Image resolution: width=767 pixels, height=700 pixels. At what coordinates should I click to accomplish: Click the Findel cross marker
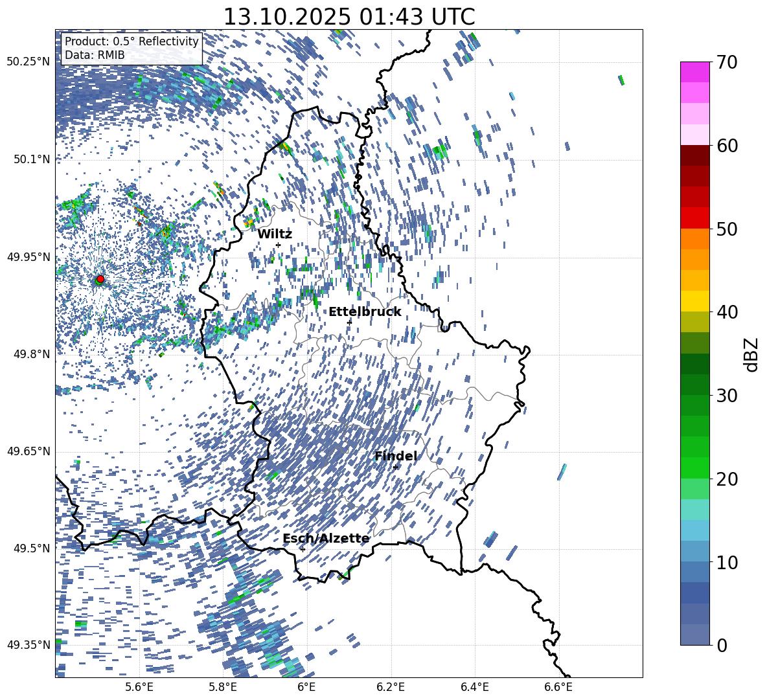[x=396, y=467]
